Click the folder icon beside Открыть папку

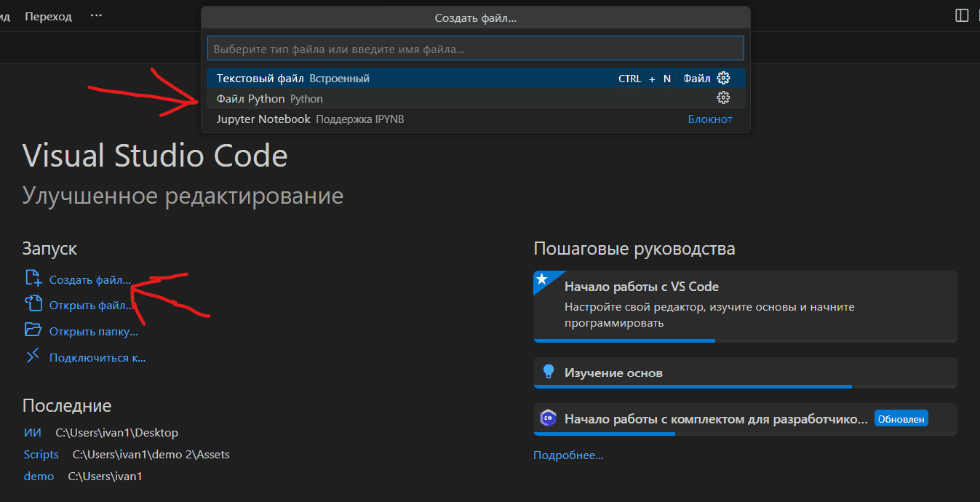point(33,330)
